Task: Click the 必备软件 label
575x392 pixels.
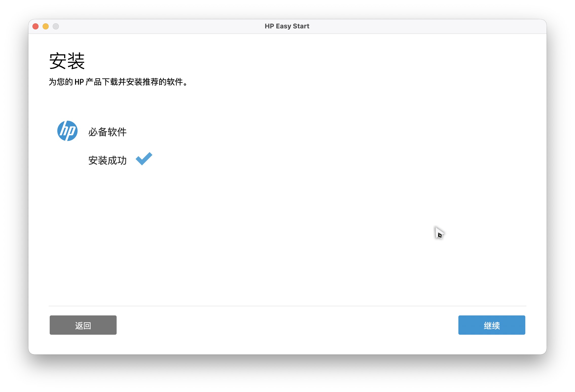Action: (107, 132)
